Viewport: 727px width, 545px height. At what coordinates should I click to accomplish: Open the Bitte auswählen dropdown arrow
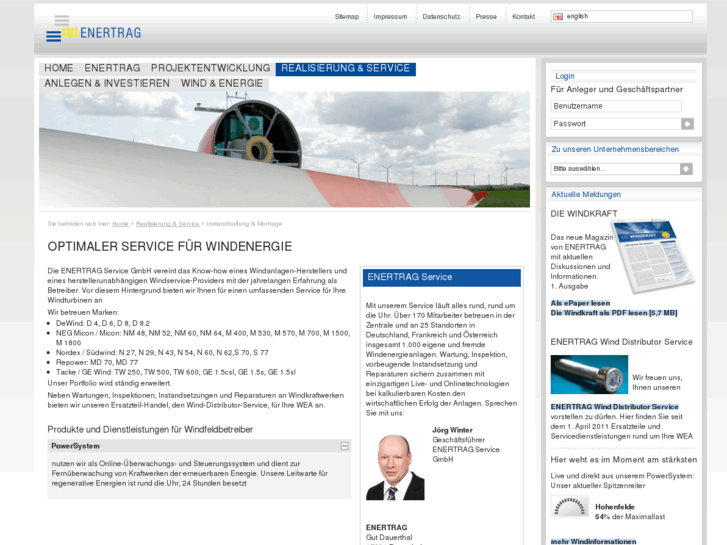686,169
